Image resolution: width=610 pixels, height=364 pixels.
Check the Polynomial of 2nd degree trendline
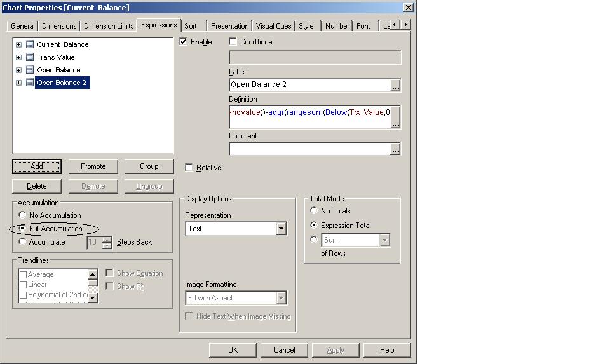coord(24,295)
